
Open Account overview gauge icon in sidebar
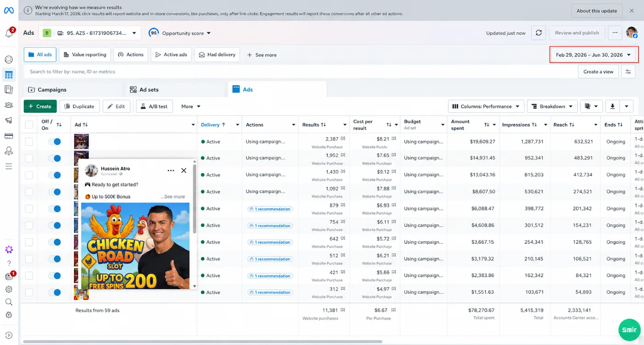[9, 59]
